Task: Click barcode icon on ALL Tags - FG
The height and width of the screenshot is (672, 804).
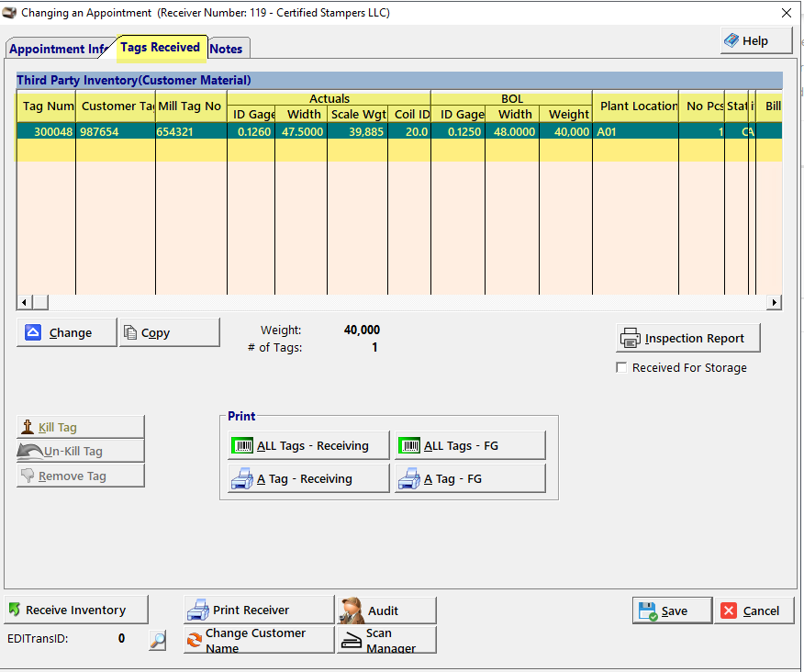Action: click(409, 445)
